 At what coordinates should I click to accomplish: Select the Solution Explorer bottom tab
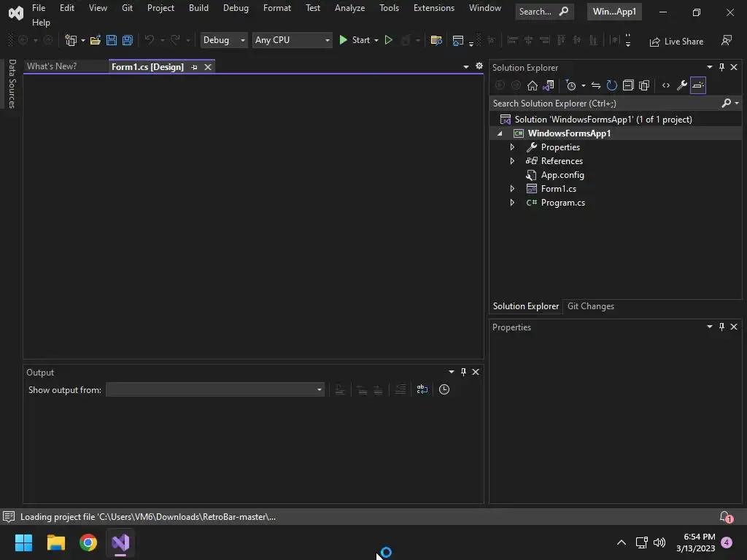pos(526,306)
